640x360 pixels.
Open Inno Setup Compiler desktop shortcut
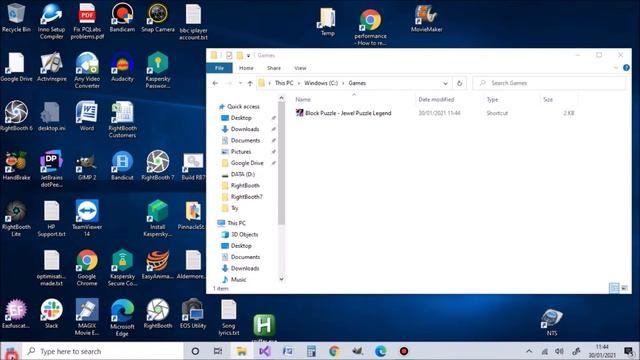tap(51, 21)
